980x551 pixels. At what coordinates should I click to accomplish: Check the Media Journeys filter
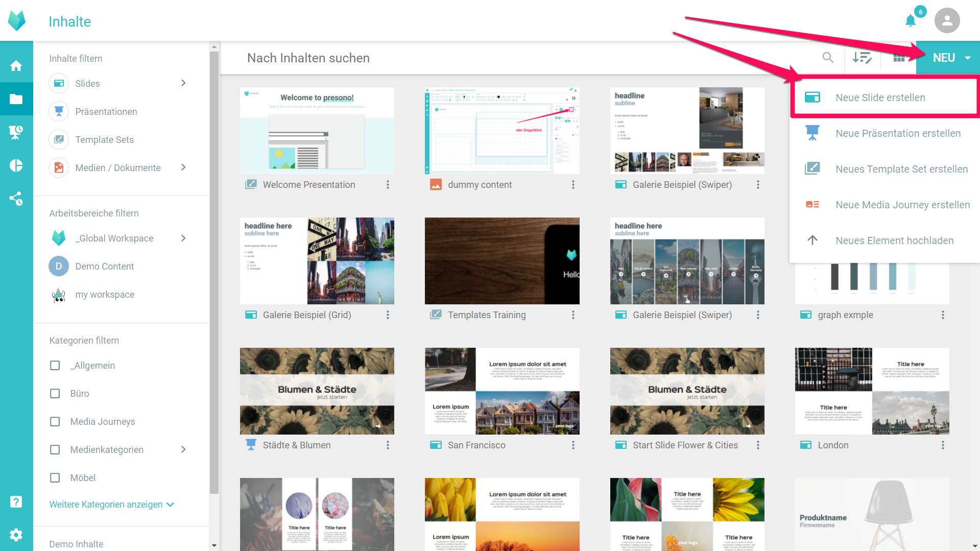(55, 421)
